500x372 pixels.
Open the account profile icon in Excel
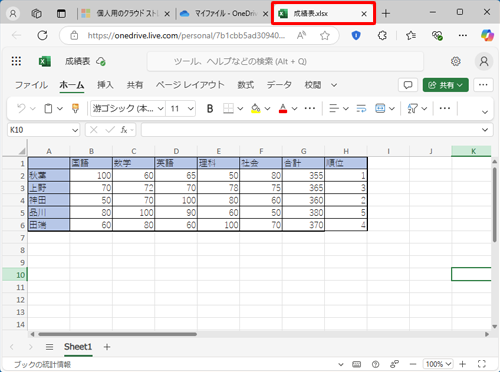484,61
